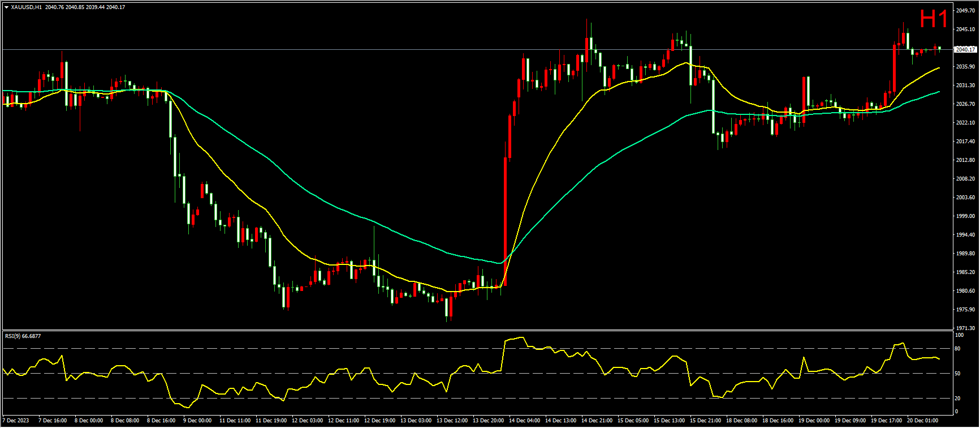This screenshot has height=428, width=980.
Task: Click the 19 Dec 17:00 time label
Action: pyautogui.click(x=886, y=421)
